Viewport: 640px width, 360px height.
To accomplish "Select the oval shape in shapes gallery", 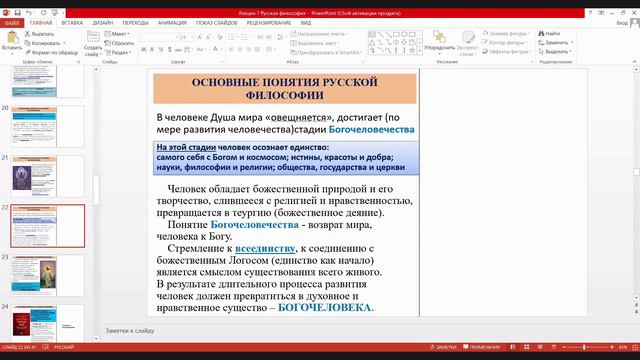I will tap(404, 34).
